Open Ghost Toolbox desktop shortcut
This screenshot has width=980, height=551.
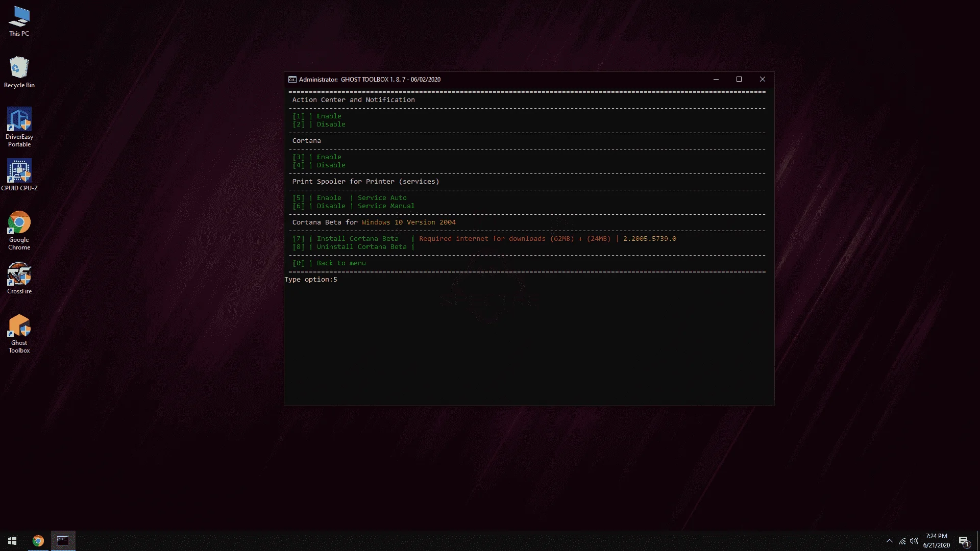coord(19,334)
